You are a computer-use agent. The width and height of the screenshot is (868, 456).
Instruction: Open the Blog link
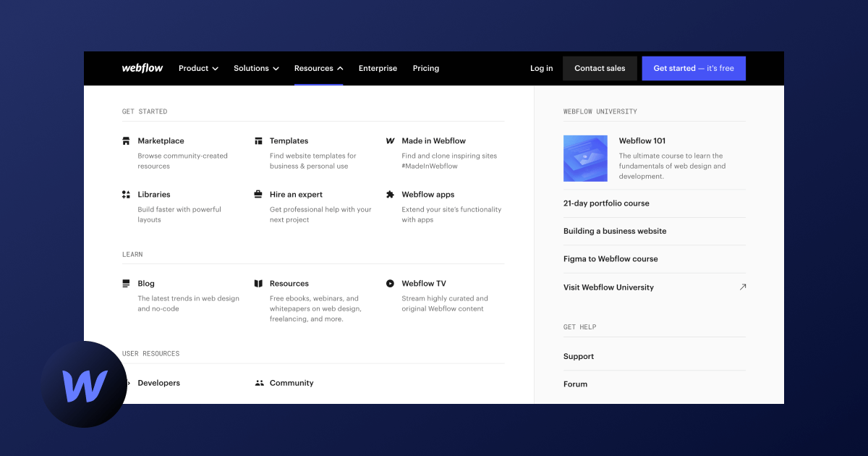[x=146, y=284]
